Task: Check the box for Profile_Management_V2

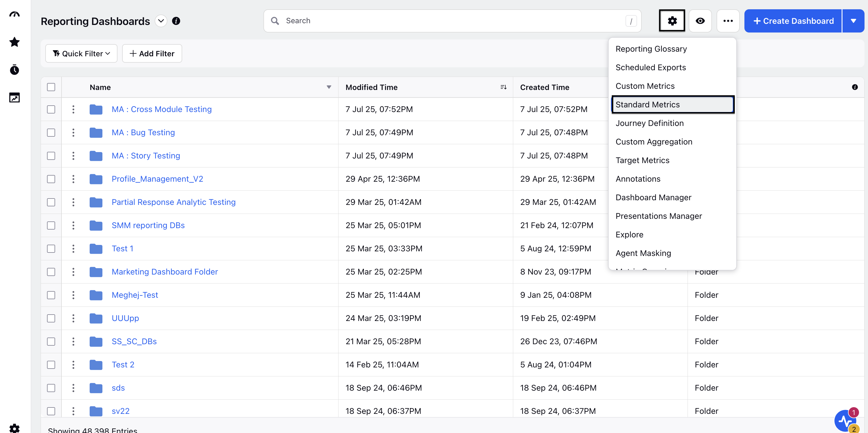Action: pyautogui.click(x=51, y=179)
